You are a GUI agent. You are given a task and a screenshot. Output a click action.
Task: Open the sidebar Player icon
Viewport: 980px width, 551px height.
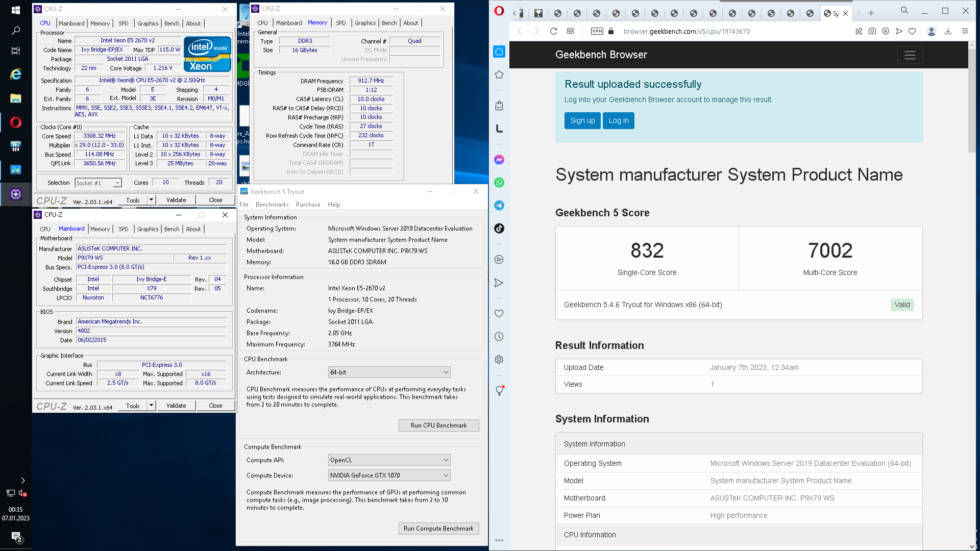point(499,260)
